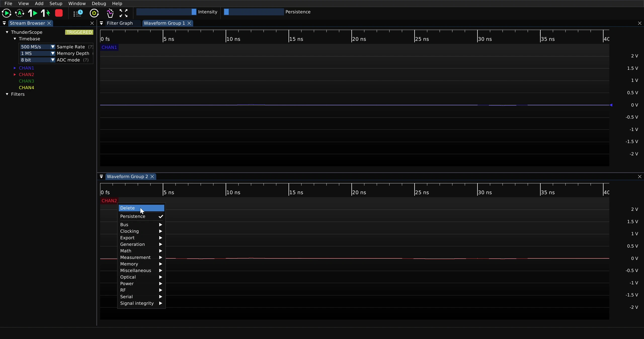This screenshot has width=644, height=339.
Task: Toggle fullscreen with the arrows icon
Action: (x=124, y=13)
